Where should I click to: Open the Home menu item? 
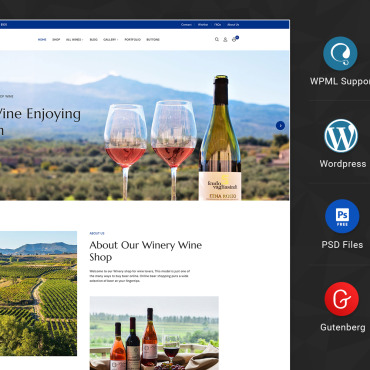pos(42,39)
